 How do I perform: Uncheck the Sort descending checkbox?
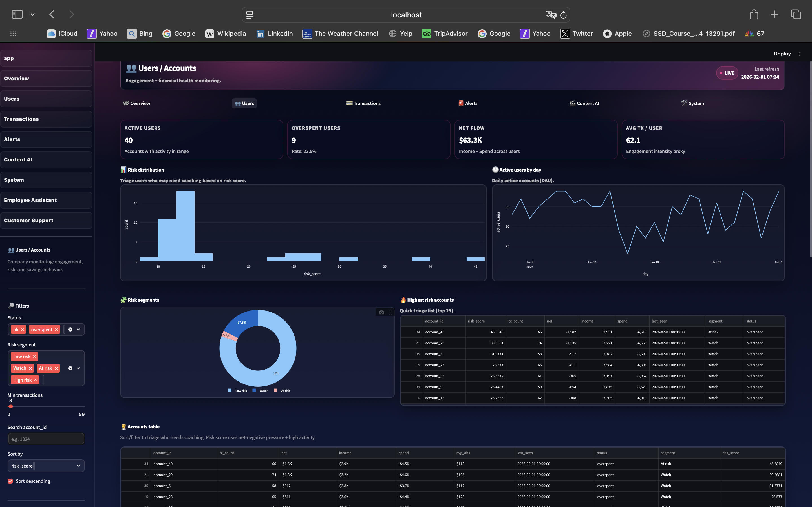pyautogui.click(x=10, y=481)
